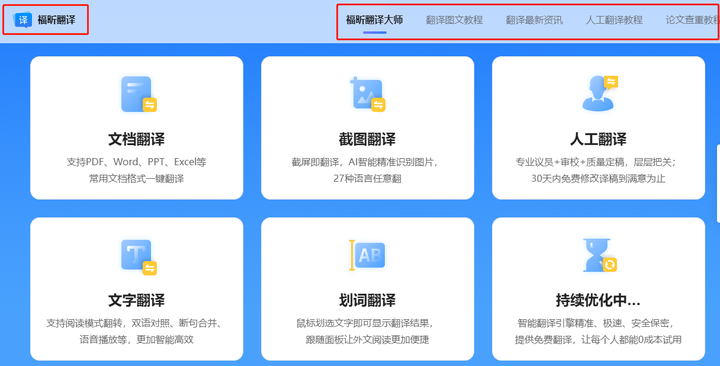Open the 文档翻译 card title
This screenshot has width=720, height=366.
pos(136,139)
